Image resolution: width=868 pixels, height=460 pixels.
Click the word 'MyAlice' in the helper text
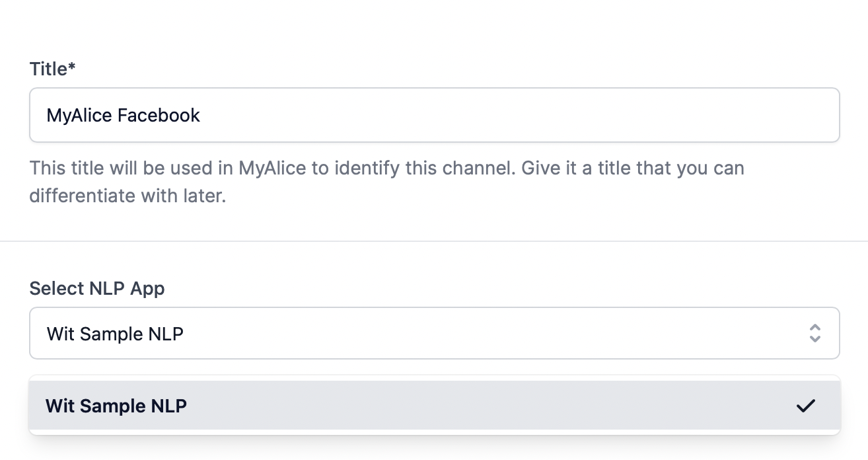(272, 169)
